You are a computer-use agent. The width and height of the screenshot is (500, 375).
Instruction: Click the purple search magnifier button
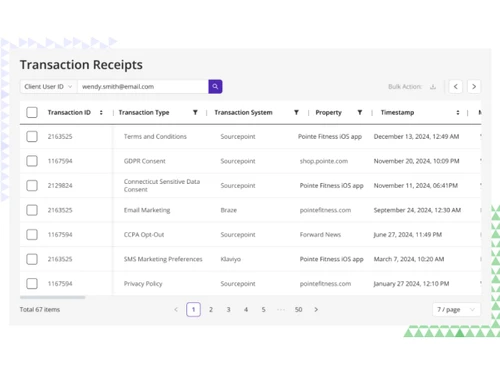click(215, 87)
